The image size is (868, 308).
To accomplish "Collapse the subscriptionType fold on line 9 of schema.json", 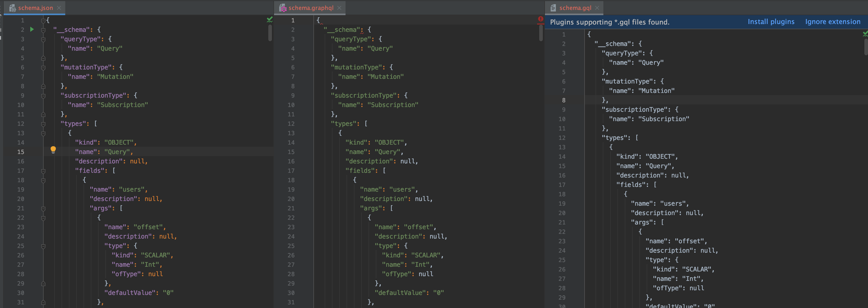I will coord(43,96).
